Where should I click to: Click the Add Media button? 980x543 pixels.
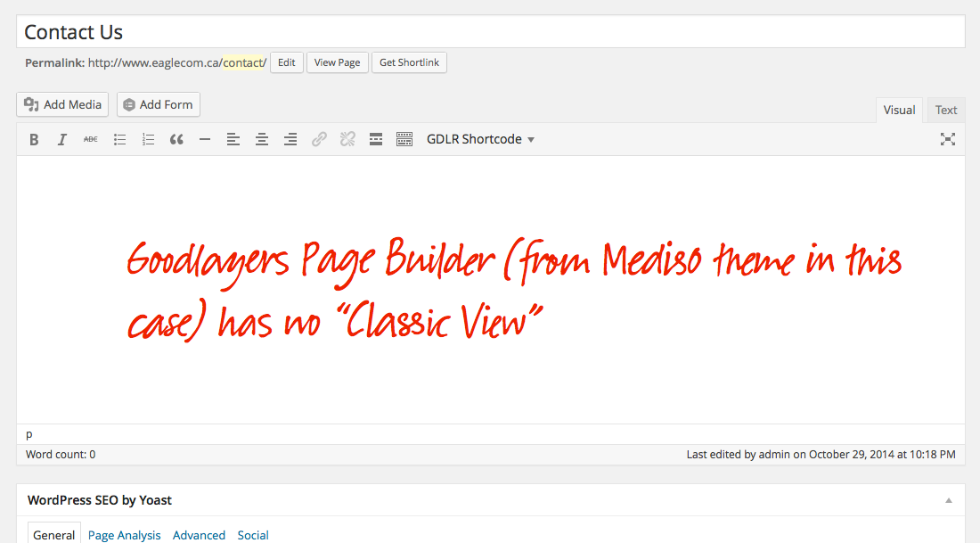62,104
